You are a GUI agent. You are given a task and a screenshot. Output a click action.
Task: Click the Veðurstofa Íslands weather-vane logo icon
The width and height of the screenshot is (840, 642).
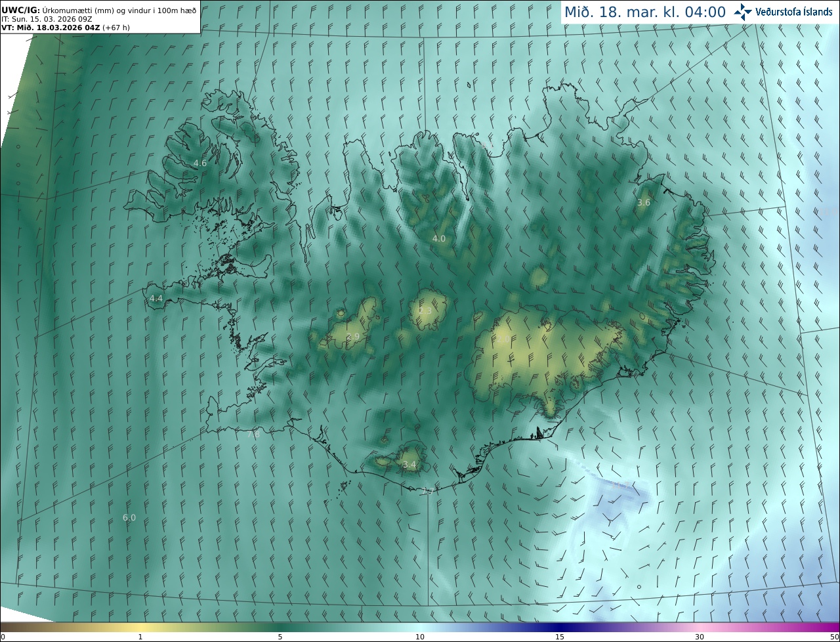[x=743, y=12]
